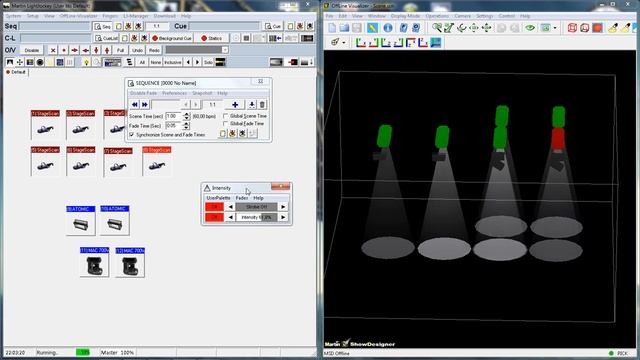640x360 pixels.
Task: Click the None selection button
Action: click(156, 62)
